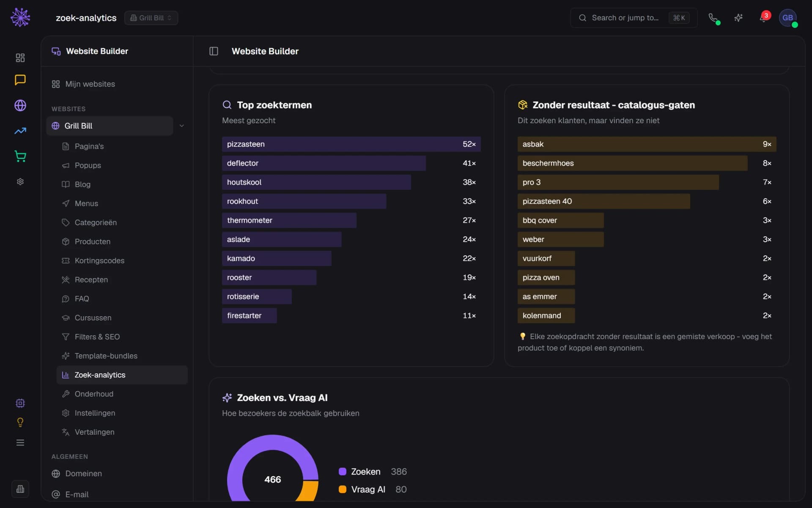Click the Search or jump to field
The height and width of the screenshot is (508, 812).
(x=634, y=18)
